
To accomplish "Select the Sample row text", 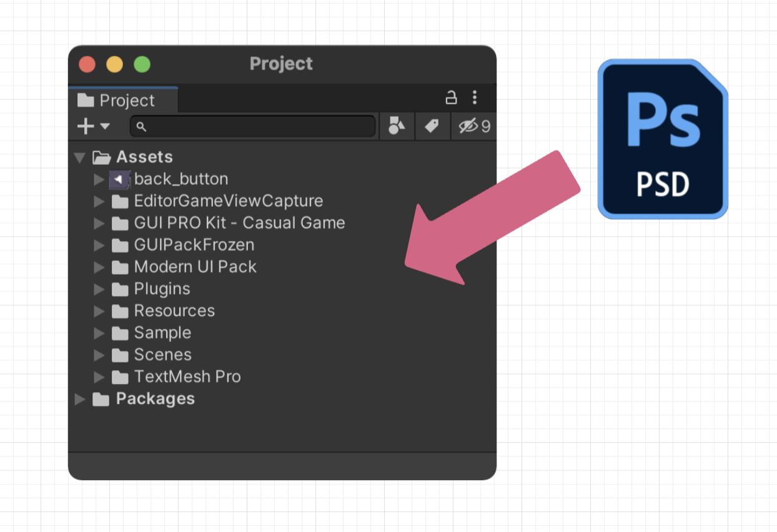I will tap(162, 333).
